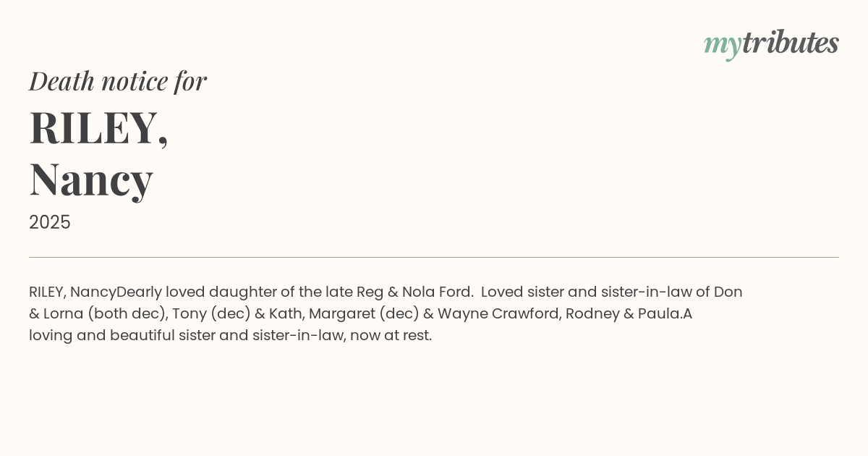
Task: Click the dark "tributes" part of logo
Action: pyautogui.click(x=790, y=43)
